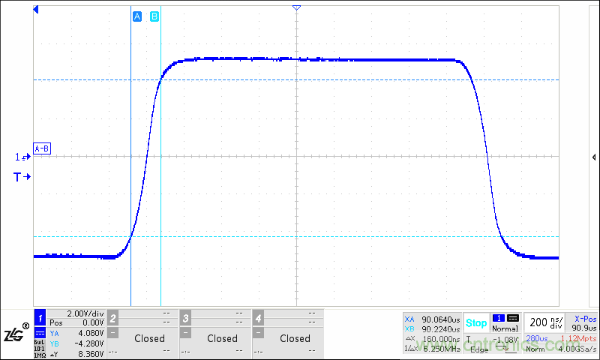The image size is (600, 360).
Task: Enable channel 3 number button
Action: click(185, 318)
